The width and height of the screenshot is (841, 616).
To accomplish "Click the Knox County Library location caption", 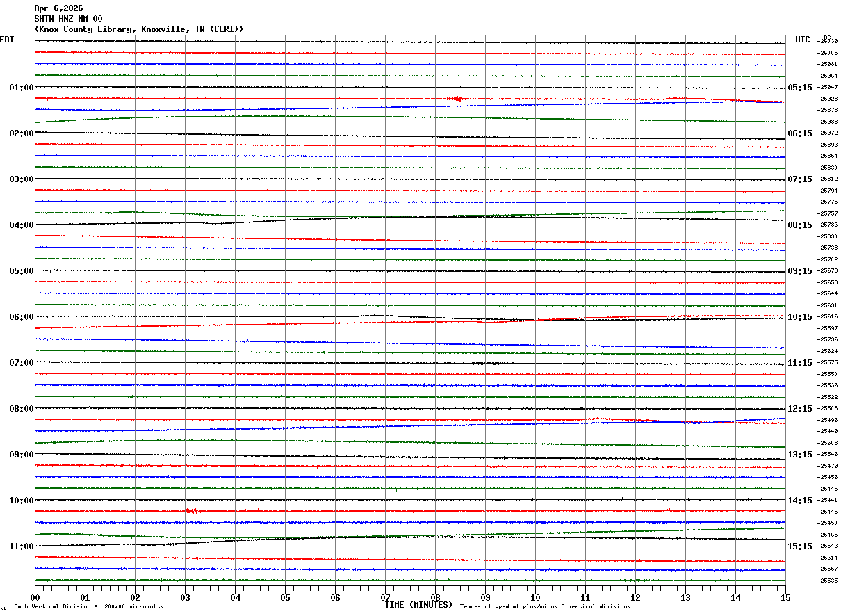I will 139,29.
